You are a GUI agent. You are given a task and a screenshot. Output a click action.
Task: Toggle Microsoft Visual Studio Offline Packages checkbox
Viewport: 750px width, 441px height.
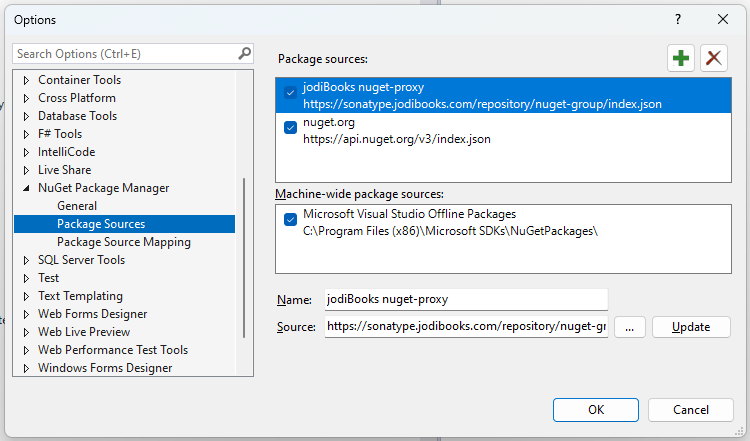[290, 220]
